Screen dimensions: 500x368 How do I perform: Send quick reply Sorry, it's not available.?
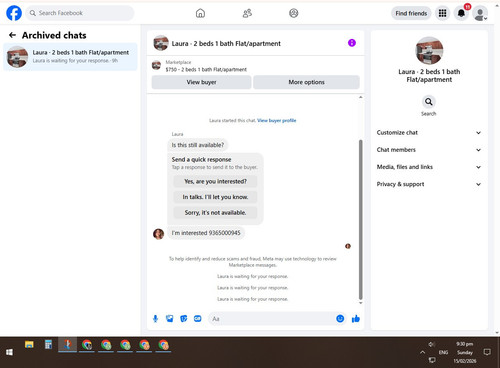pyautogui.click(x=215, y=212)
